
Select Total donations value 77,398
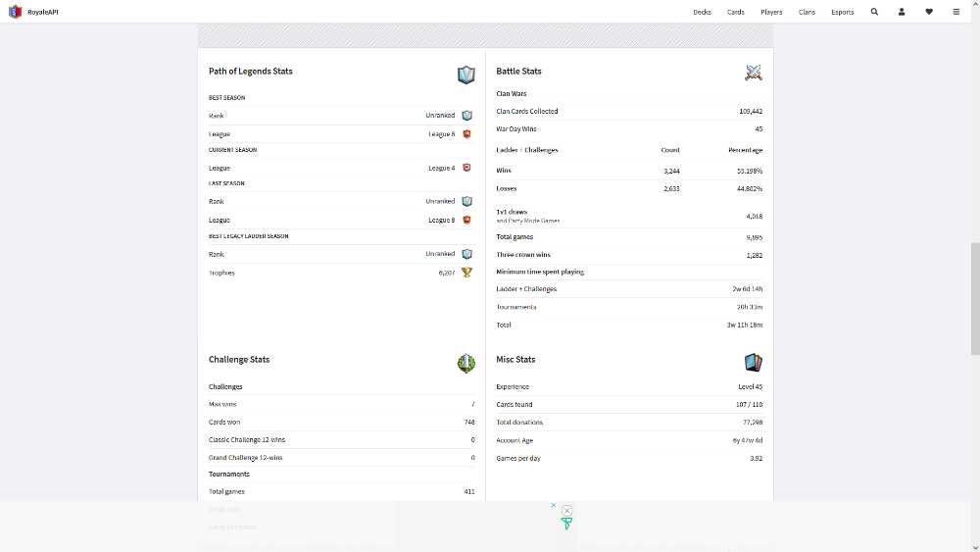point(753,423)
